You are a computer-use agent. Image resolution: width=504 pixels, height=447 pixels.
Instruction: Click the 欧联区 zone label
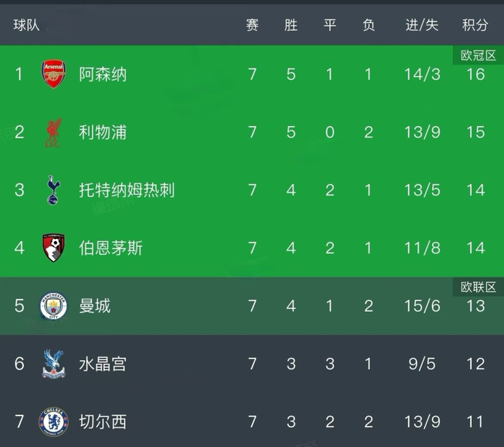coord(479,287)
